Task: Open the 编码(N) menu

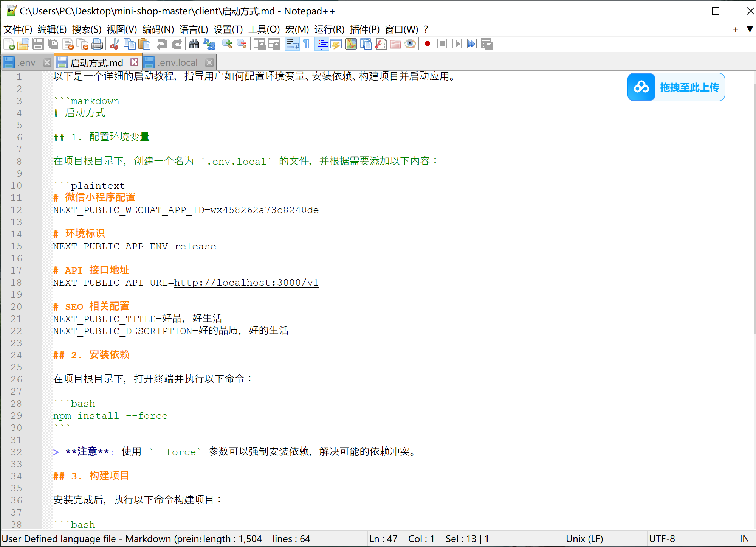Action: click(x=158, y=29)
